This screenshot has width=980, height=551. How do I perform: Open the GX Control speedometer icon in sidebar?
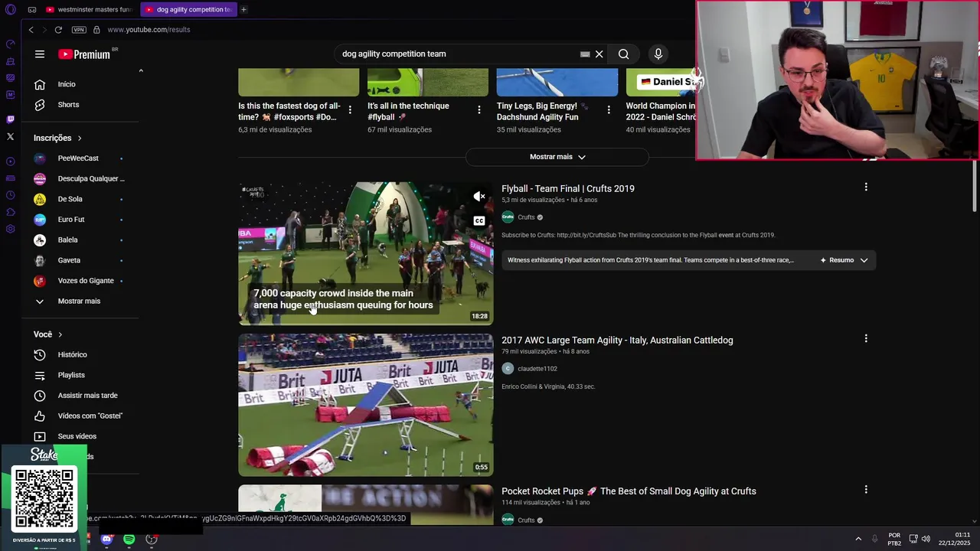tap(10, 44)
